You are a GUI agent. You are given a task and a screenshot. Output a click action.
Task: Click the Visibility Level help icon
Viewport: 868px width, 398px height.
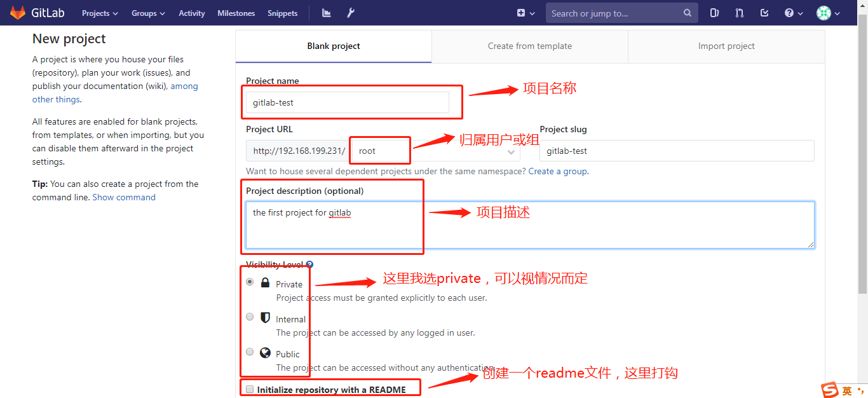309,264
